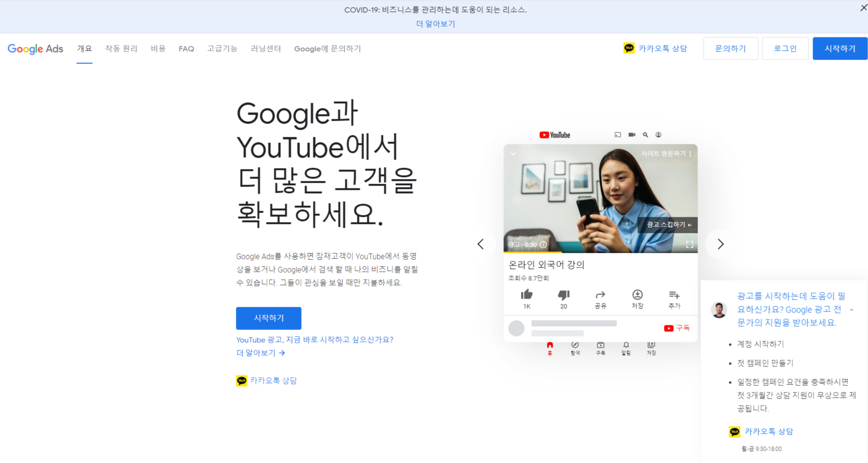868x463 pixels.
Task: Open 카카오톡 상담 in the side panel
Action: pos(769,432)
